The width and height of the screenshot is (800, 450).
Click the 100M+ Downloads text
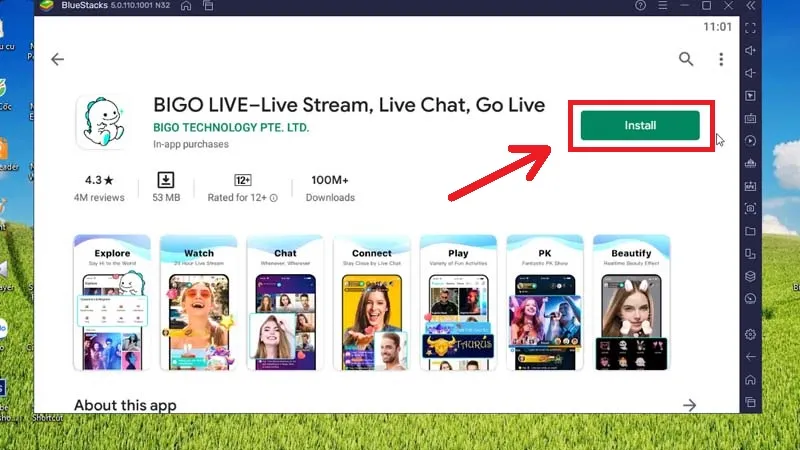(330, 188)
